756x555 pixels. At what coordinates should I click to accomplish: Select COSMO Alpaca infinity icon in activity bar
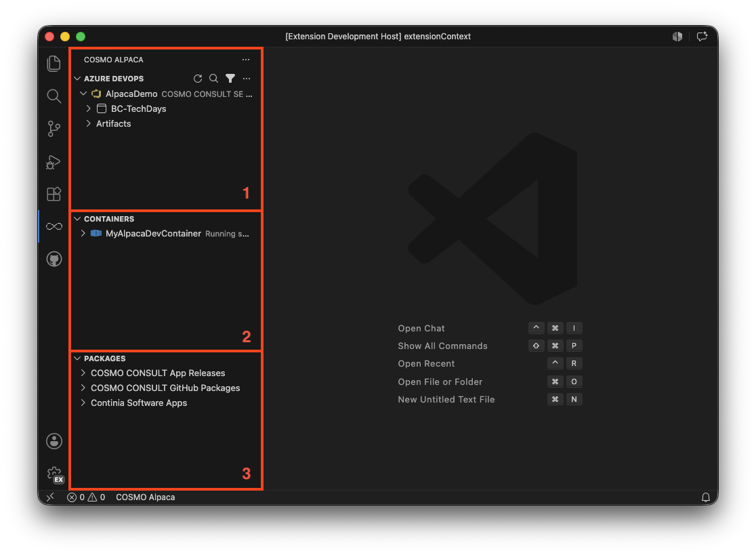coord(54,226)
